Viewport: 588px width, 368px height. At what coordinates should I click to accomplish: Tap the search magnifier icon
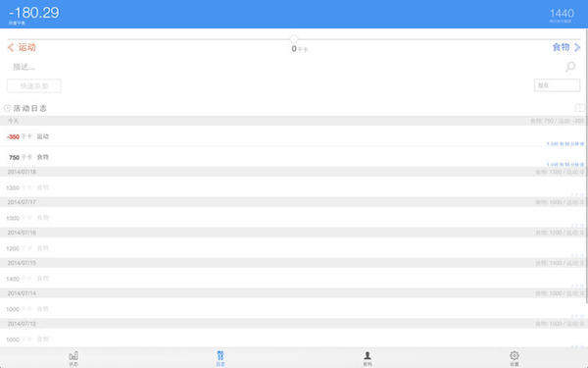[570, 67]
